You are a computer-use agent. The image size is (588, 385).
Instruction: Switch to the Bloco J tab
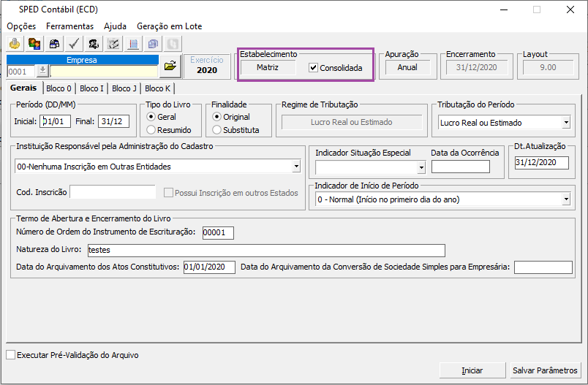[x=124, y=88]
